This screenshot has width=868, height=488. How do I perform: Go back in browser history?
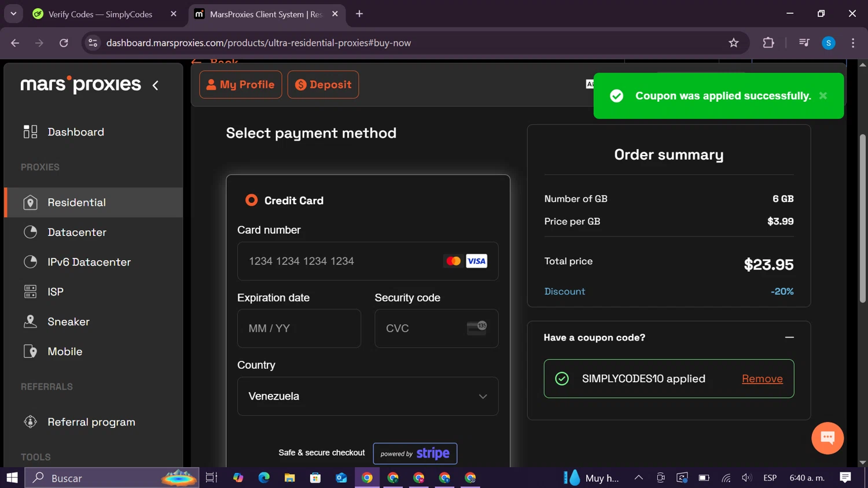[15, 43]
